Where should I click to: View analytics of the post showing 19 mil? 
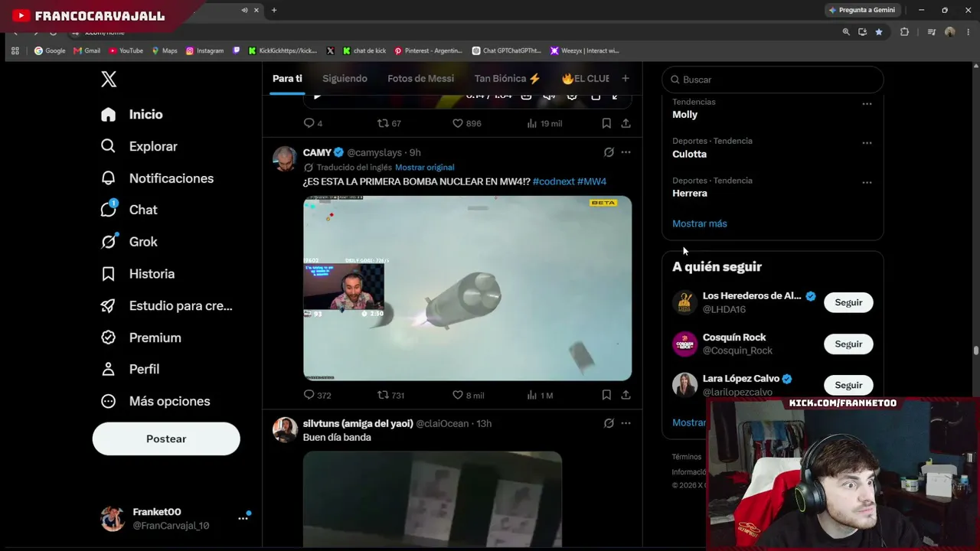(x=532, y=123)
